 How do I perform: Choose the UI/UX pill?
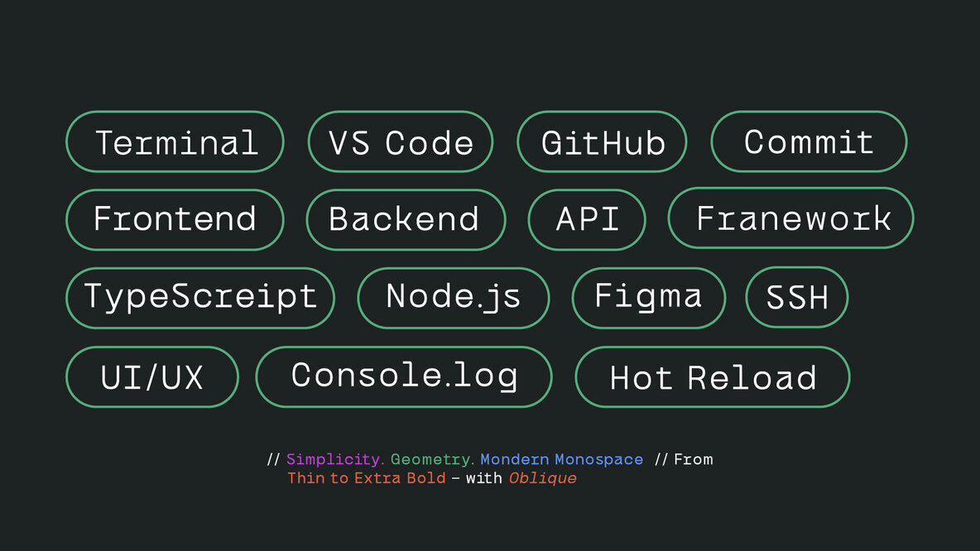(151, 377)
